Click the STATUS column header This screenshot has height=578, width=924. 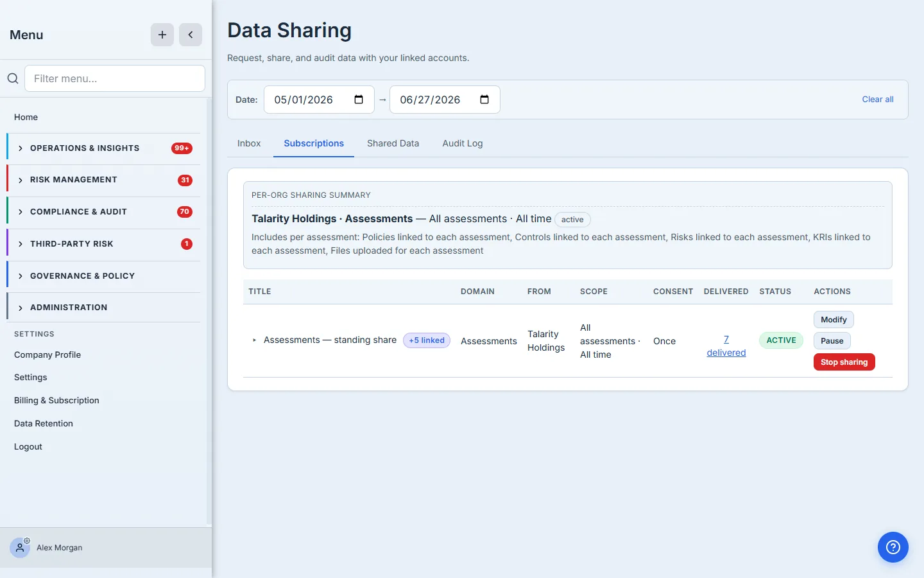(x=775, y=292)
